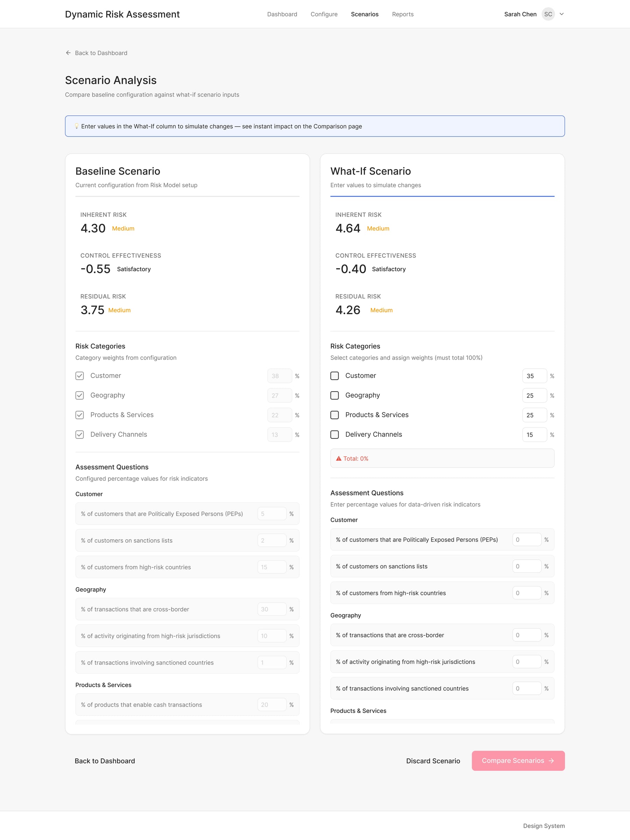
Task: Tick the What-If Delivery Channels checkbox
Action: 334,434
